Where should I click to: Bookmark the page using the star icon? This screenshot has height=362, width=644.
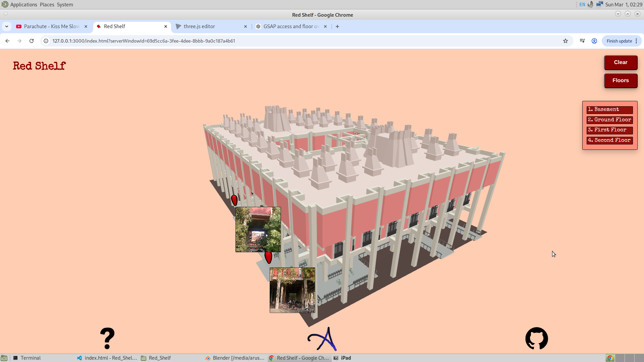[566, 41]
